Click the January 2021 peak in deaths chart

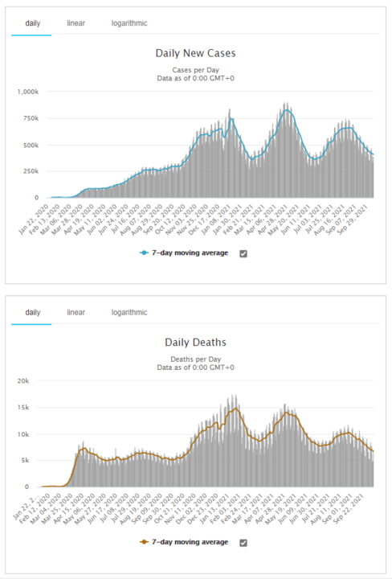[235, 408]
